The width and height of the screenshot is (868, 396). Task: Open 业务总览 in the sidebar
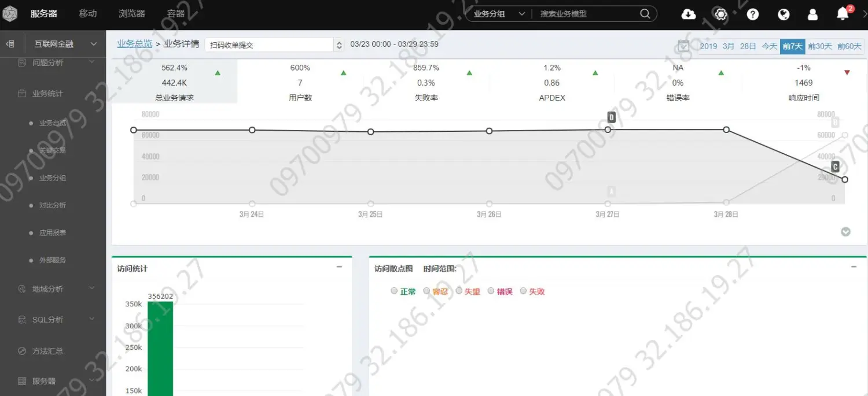pyautogui.click(x=53, y=123)
